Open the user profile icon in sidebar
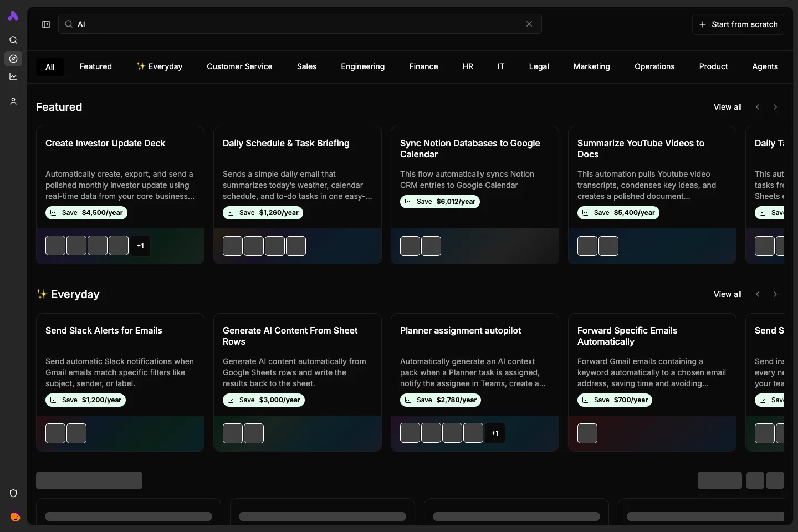Image resolution: width=798 pixels, height=532 pixels. [x=13, y=101]
